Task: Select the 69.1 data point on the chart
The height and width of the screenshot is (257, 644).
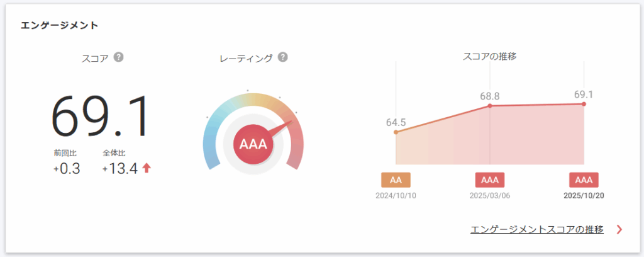Action: [x=584, y=104]
